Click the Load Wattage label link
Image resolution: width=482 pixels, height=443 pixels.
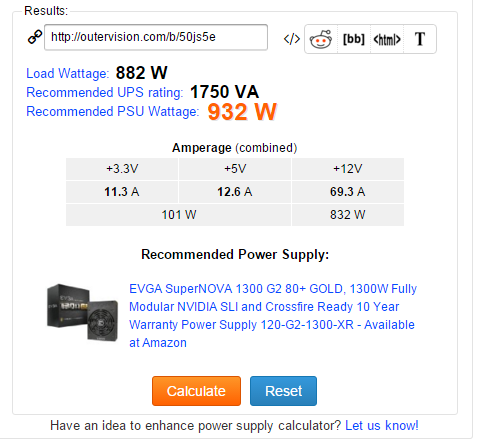(67, 73)
